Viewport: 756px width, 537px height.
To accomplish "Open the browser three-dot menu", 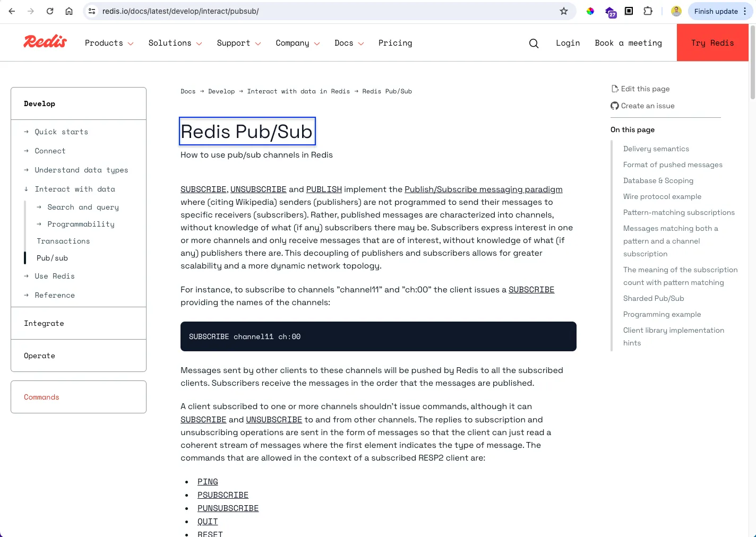I will point(745,11).
